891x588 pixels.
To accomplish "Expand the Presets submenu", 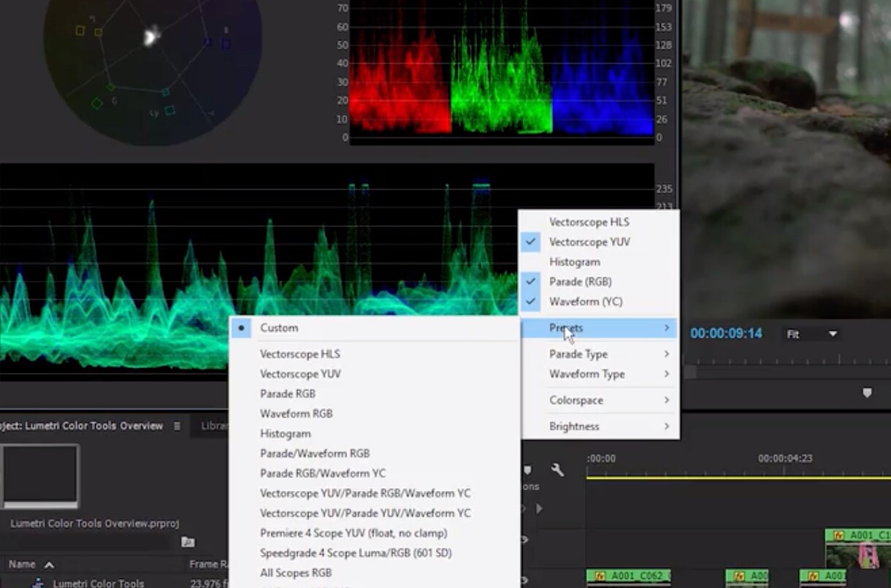I will pyautogui.click(x=599, y=328).
